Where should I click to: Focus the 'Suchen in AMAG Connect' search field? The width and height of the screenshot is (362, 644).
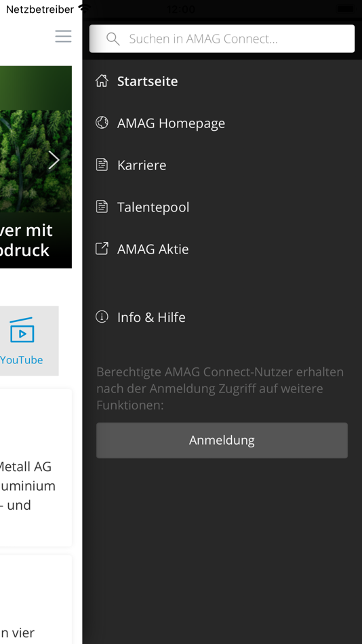pyautogui.click(x=222, y=39)
